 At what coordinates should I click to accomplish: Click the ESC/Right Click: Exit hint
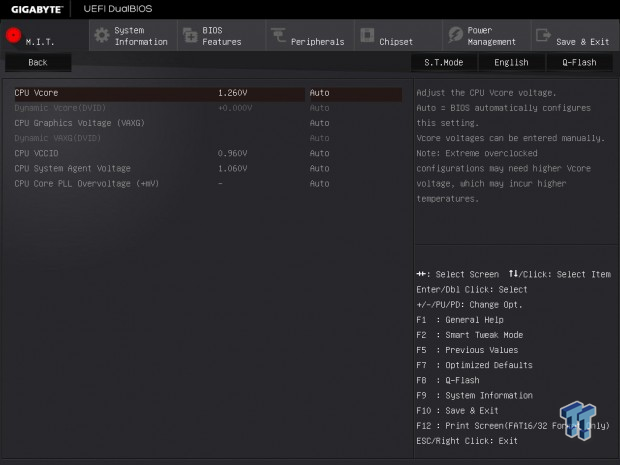pyautogui.click(x=467, y=441)
